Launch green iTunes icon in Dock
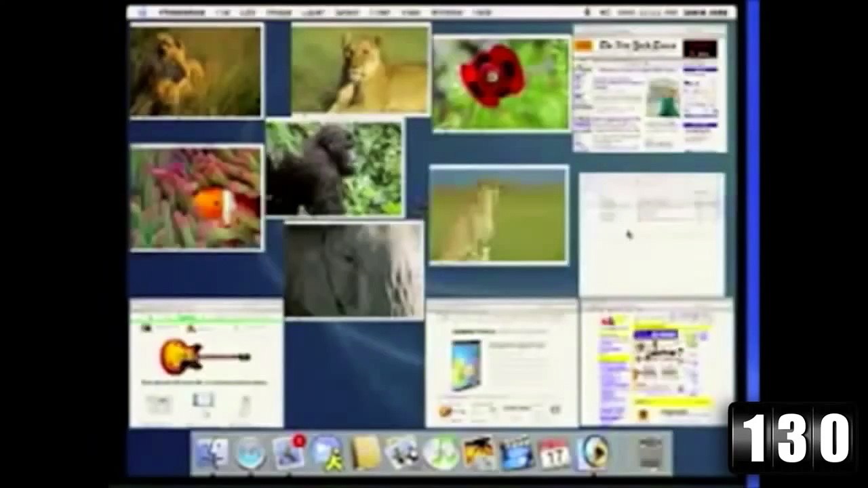This screenshot has width=868, height=488. tap(441, 453)
